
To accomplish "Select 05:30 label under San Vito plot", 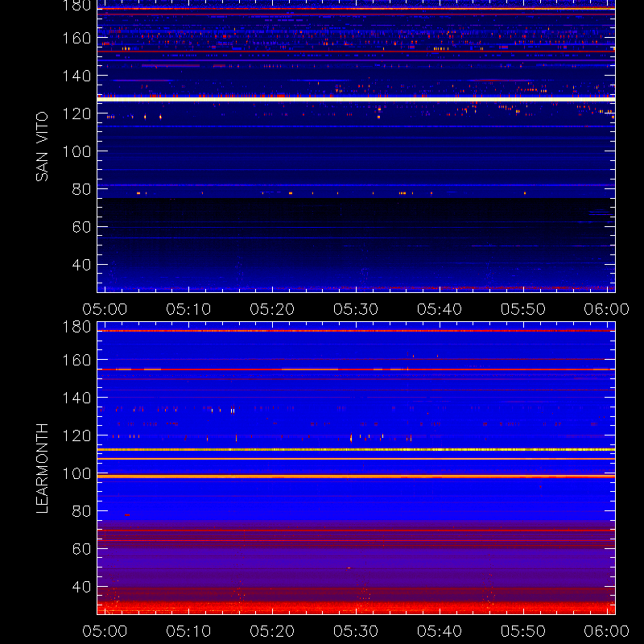I will pyautogui.click(x=356, y=309).
